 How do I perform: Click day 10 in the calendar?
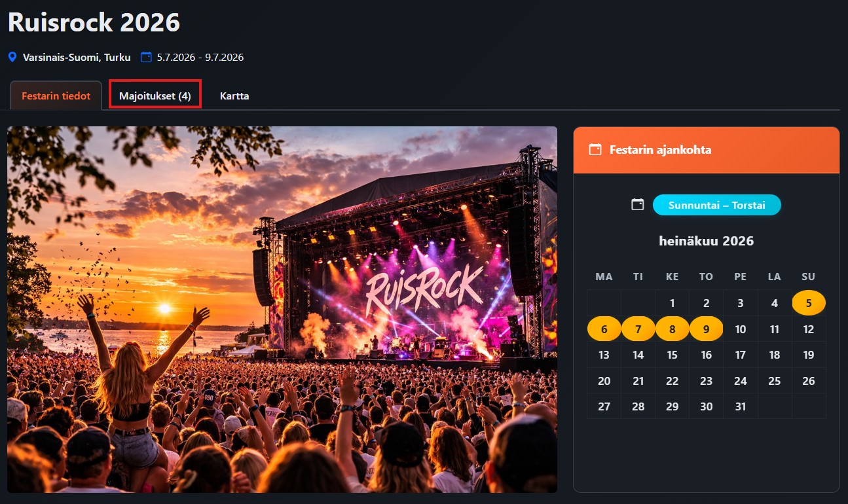[x=740, y=329]
